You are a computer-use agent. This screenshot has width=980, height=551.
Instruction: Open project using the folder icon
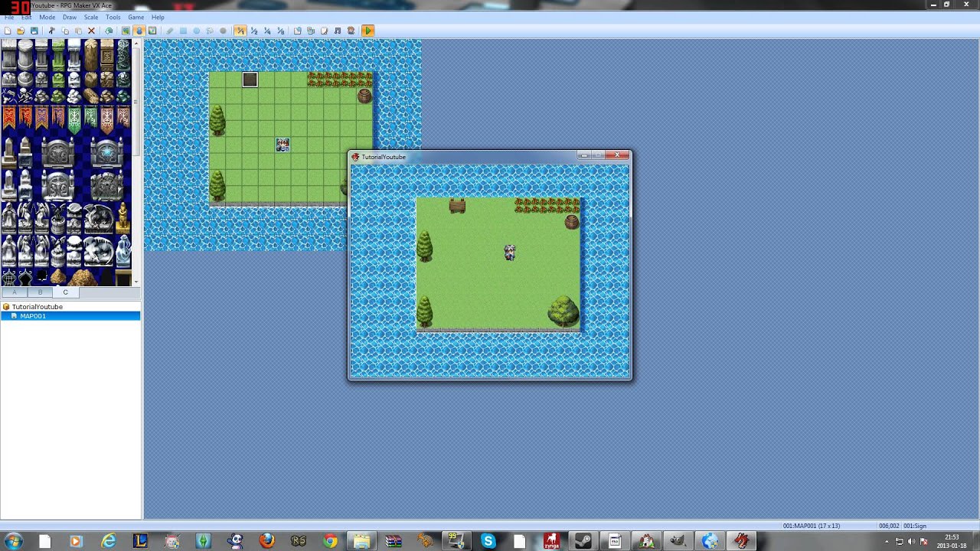21,31
